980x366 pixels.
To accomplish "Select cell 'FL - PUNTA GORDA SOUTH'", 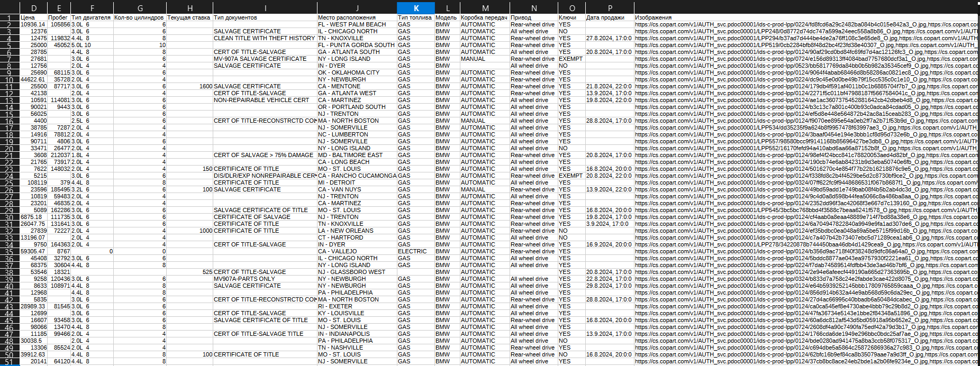I will coord(357,45).
